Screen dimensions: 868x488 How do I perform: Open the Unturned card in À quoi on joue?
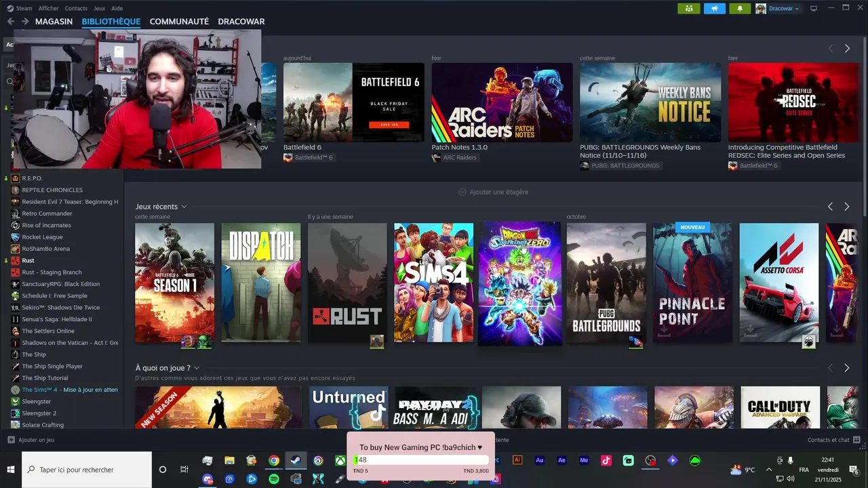(x=349, y=407)
